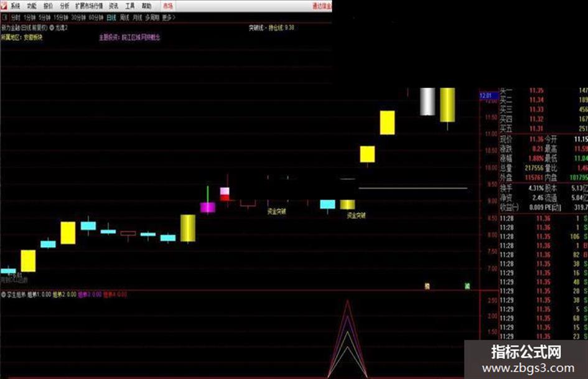The height and width of the screenshot is (379, 588).
Task: Open the 多周期 view
Action: click(152, 17)
